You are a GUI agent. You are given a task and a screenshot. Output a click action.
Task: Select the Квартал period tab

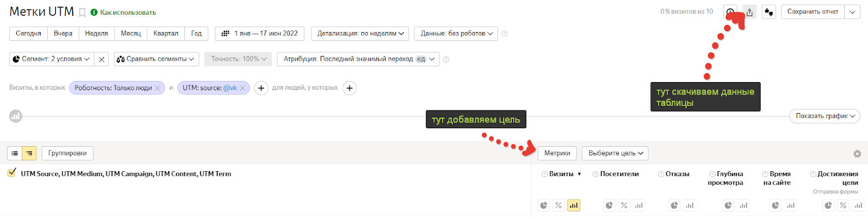(165, 34)
